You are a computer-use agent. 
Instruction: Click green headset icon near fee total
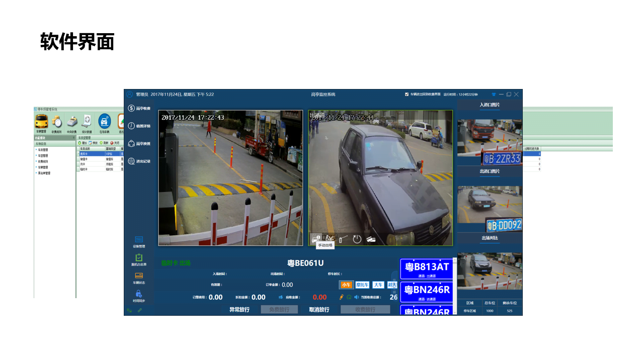point(349,297)
